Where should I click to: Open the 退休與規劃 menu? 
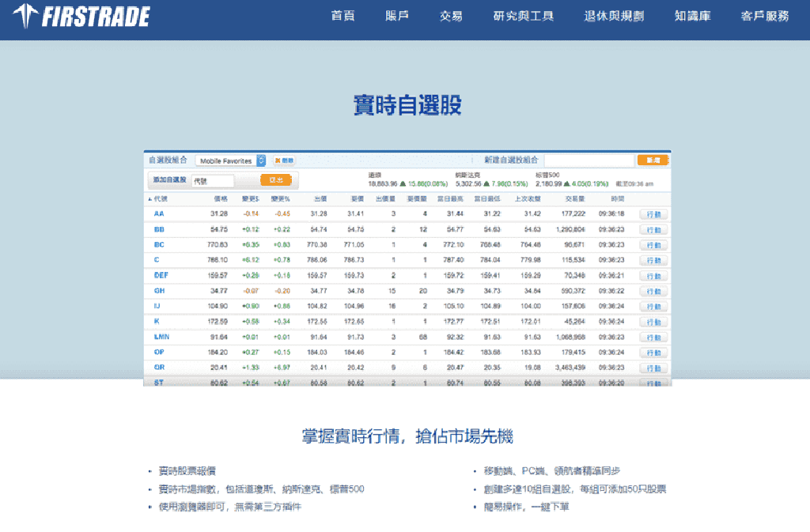[615, 15]
